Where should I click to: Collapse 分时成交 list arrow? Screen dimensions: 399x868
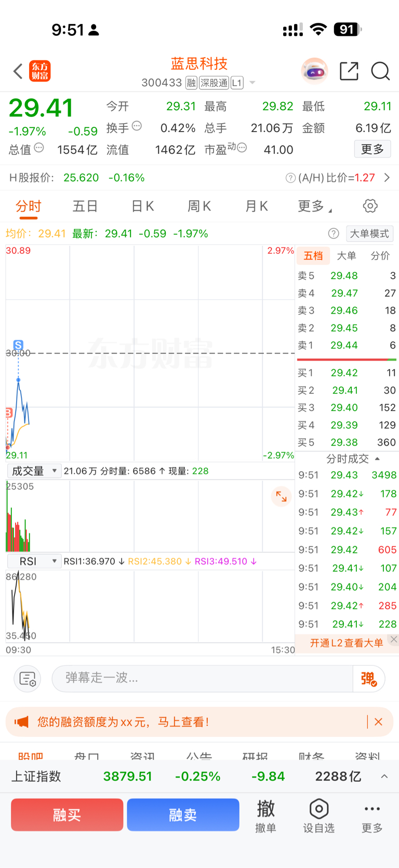click(x=377, y=459)
